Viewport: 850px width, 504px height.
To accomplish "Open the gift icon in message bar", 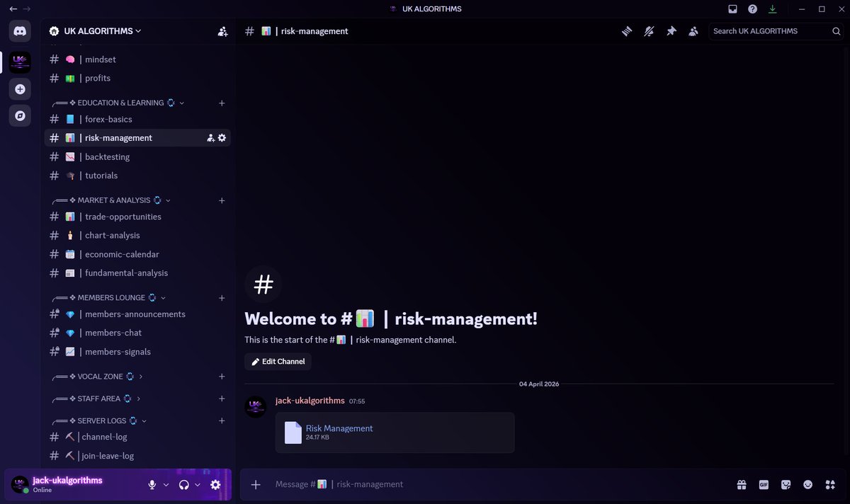I will (741, 485).
